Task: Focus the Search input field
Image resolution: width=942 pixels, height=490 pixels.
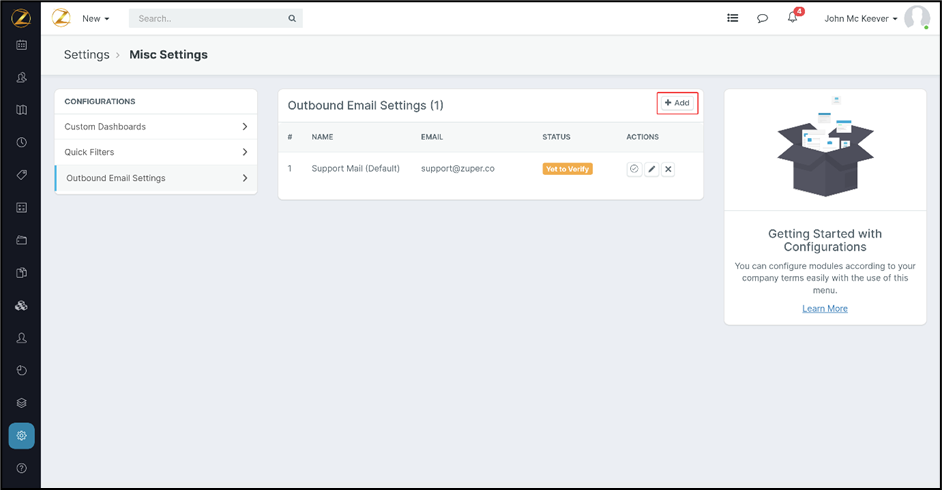Action: tap(216, 19)
